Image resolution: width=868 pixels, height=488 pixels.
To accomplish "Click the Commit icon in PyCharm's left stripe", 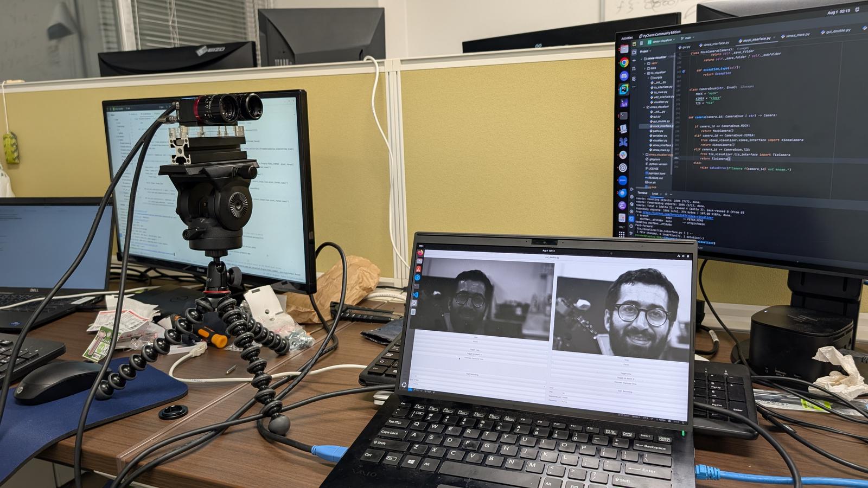I will point(634,61).
